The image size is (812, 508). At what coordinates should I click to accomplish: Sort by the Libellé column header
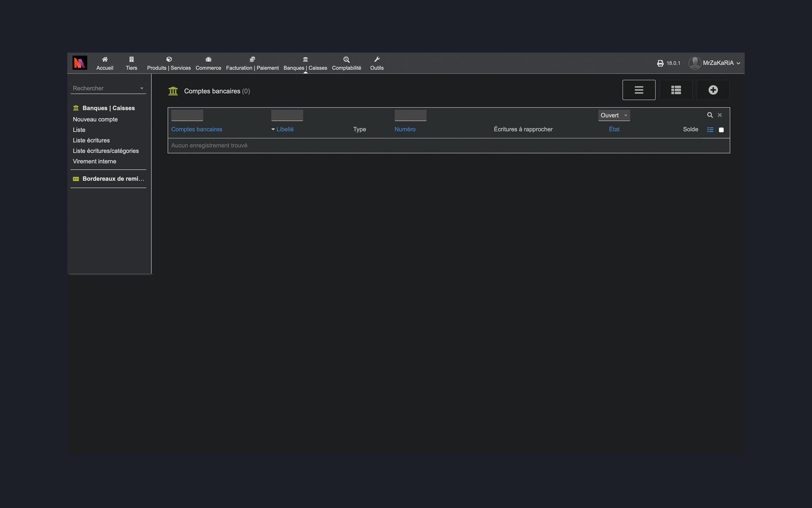pos(285,129)
